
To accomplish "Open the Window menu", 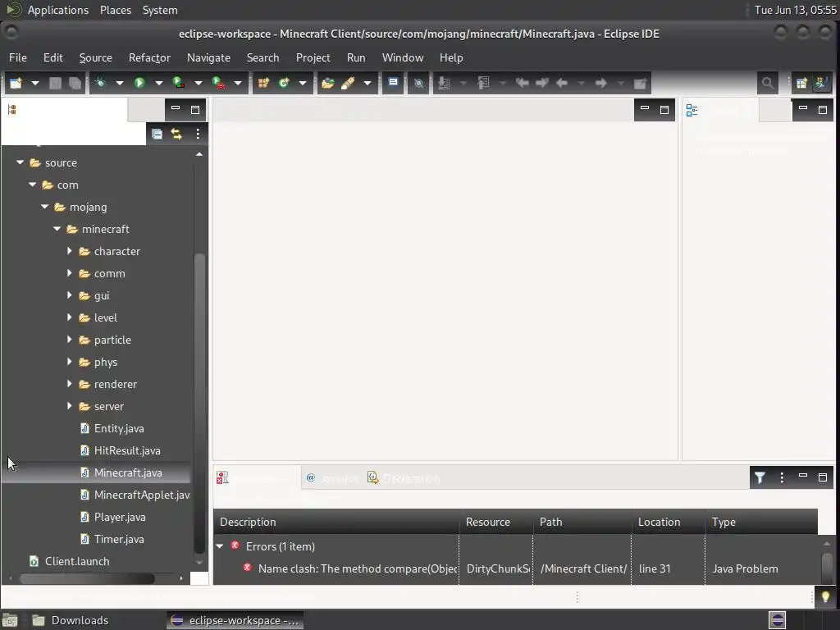I will pyautogui.click(x=403, y=57).
